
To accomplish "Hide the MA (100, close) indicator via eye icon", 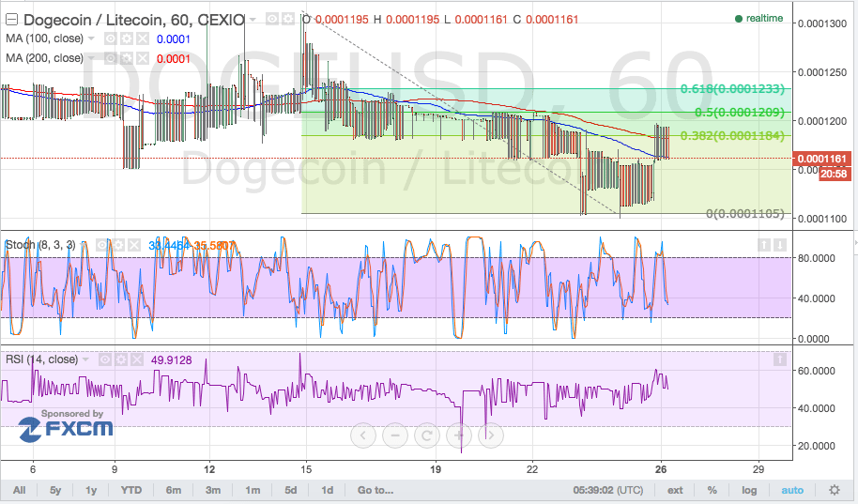I will tap(111, 38).
